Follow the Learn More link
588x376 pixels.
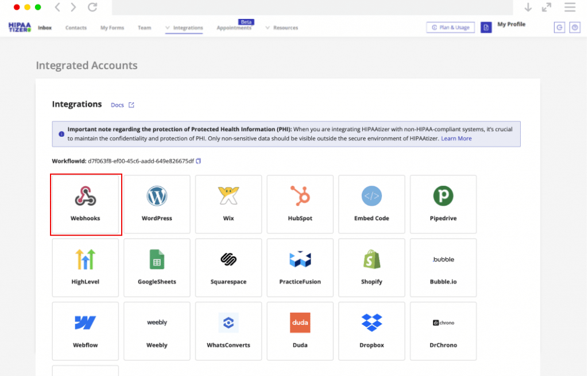coord(457,139)
